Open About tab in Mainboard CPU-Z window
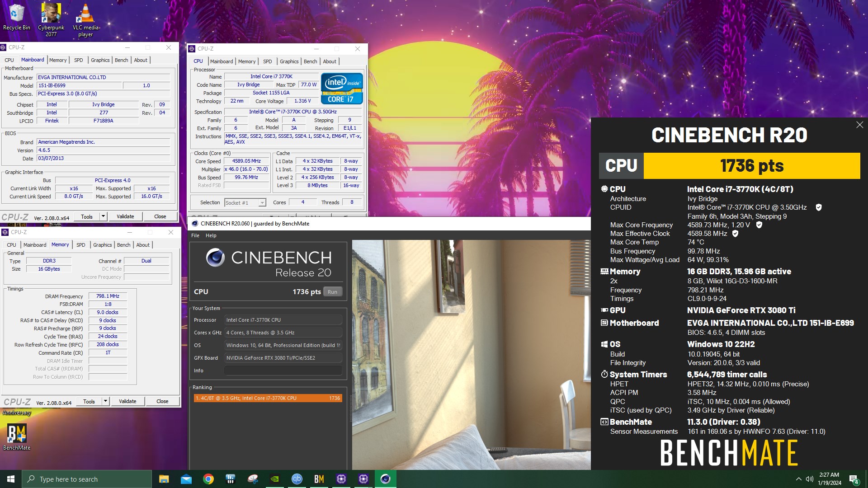 (x=141, y=60)
